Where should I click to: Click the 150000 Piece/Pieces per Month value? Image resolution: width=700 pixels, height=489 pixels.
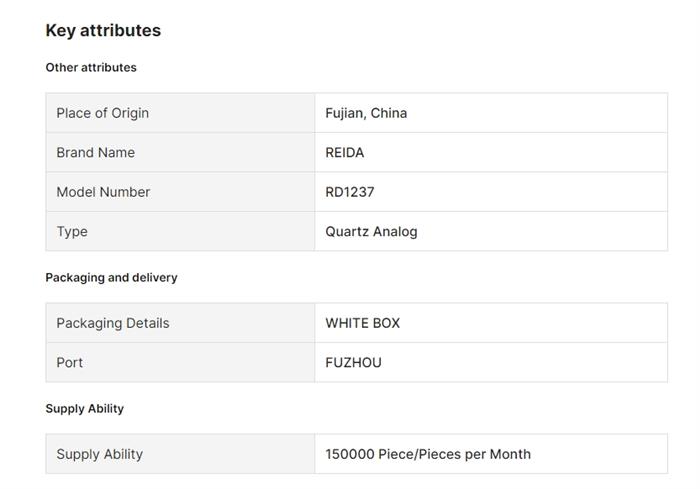[428, 454]
